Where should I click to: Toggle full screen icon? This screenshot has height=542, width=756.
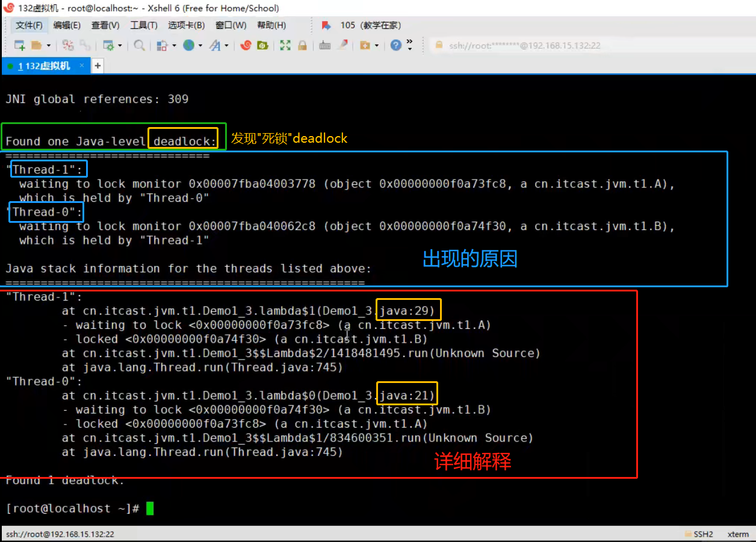(285, 45)
